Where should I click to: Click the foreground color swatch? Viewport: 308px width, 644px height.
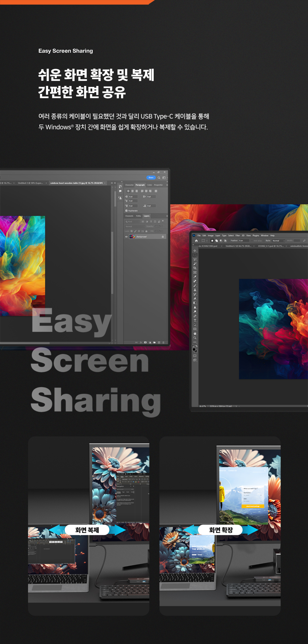[194, 349]
